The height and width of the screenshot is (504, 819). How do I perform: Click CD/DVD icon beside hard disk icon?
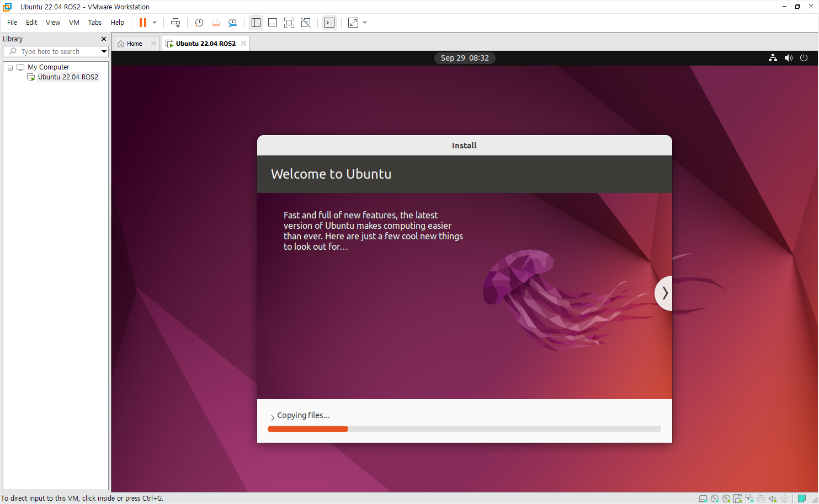point(715,498)
